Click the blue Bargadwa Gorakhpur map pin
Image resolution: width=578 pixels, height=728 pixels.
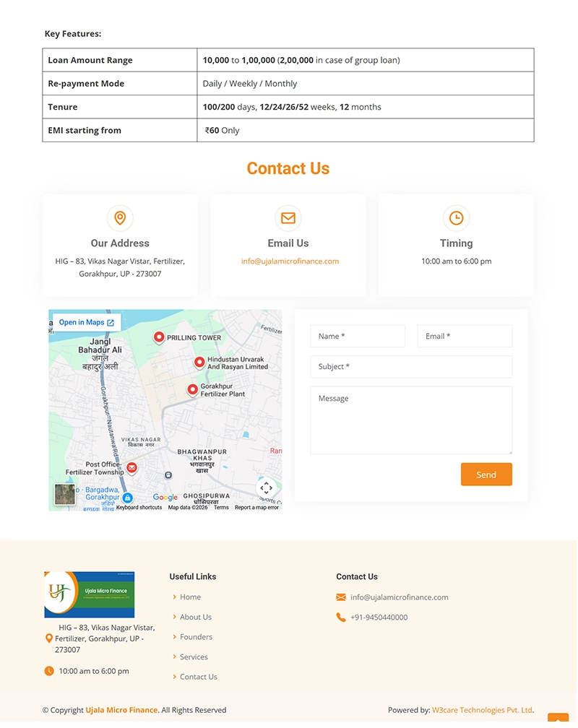point(128,498)
